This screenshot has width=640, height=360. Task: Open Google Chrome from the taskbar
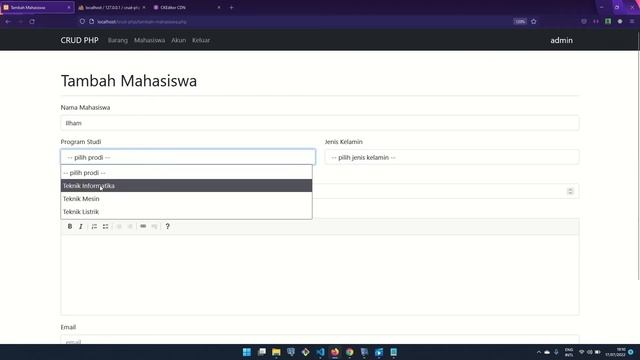coord(350,352)
